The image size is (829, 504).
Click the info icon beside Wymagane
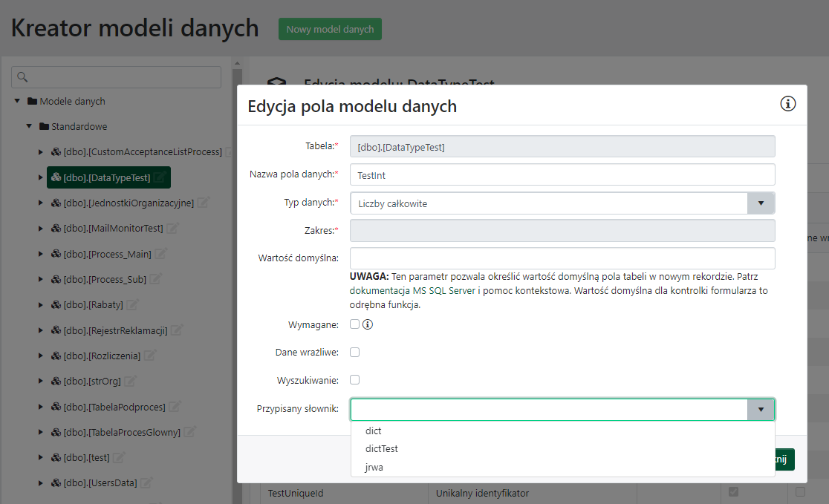367,324
